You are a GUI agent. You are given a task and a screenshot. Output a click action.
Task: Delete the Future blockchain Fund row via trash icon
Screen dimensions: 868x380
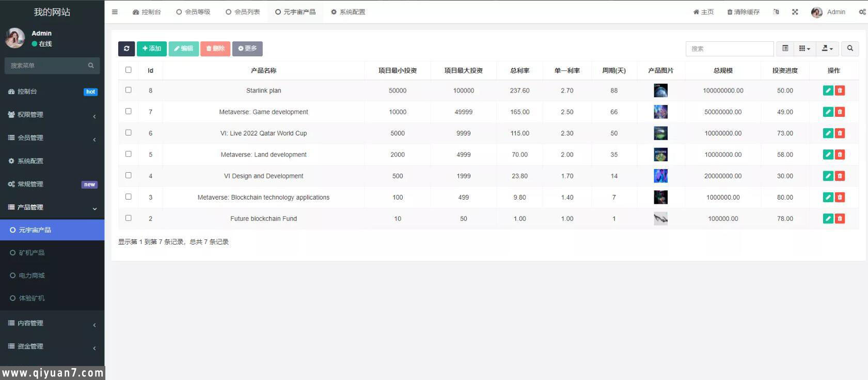[840, 219]
